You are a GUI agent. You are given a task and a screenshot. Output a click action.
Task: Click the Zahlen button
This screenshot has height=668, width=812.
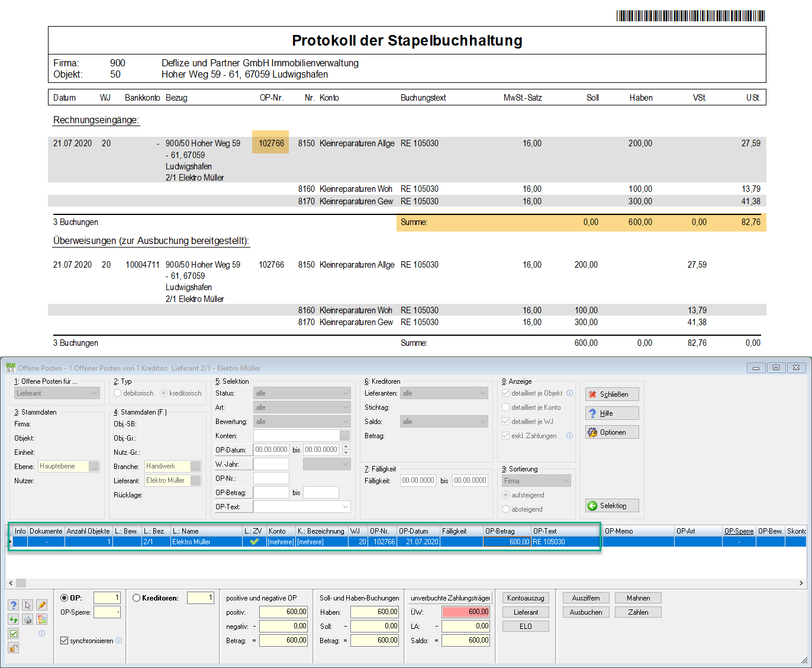[638, 612]
